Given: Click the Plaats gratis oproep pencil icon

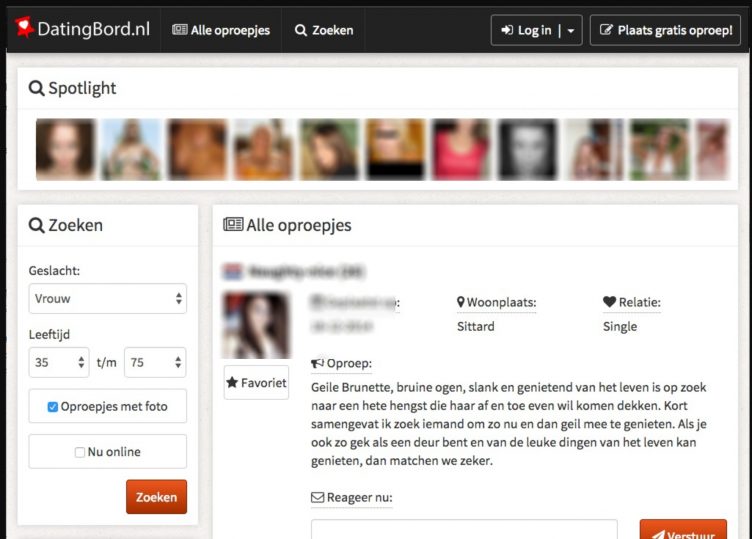Looking at the screenshot, I should (605, 30).
